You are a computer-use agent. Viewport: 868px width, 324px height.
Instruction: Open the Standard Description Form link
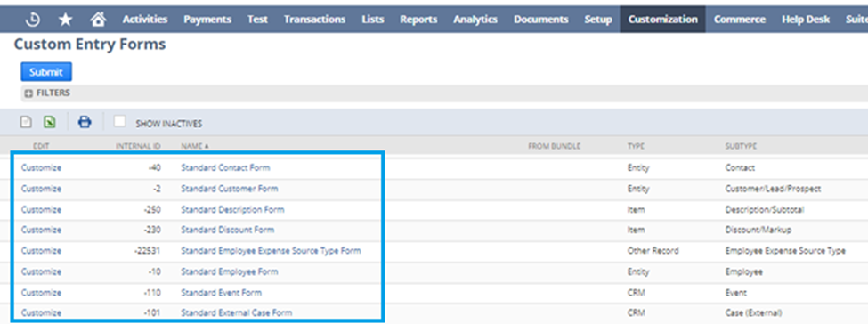[232, 209]
